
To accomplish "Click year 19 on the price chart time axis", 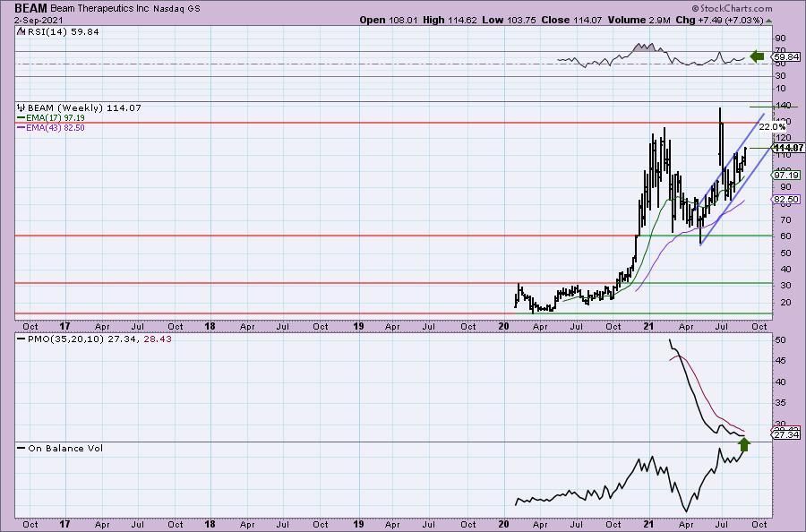I will coord(358,326).
